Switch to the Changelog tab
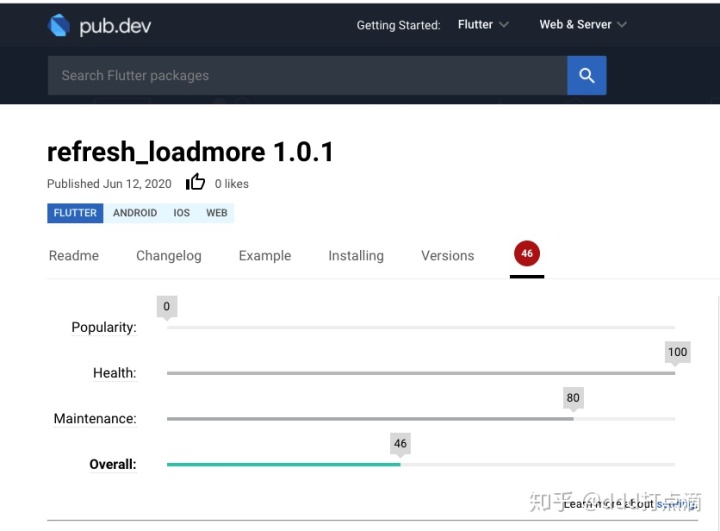This screenshot has height=531, width=720. pos(169,256)
